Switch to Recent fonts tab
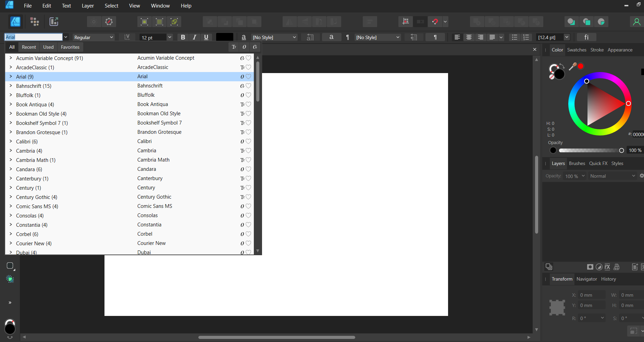The image size is (644, 342). 29,47
